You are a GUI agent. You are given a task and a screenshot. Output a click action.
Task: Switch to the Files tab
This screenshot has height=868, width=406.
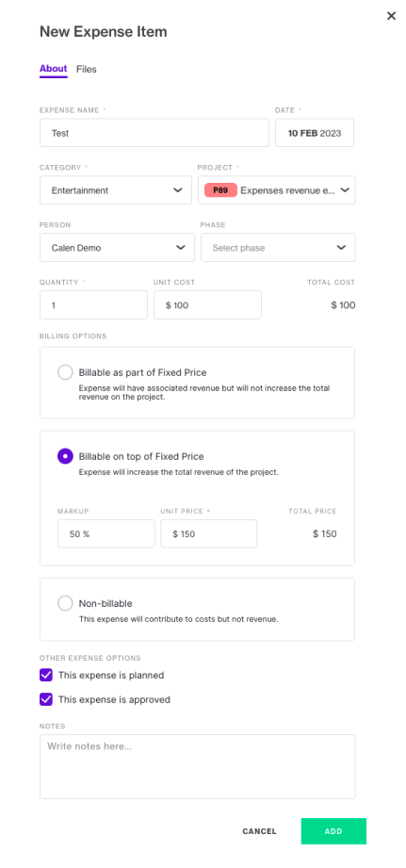point(87,69)
